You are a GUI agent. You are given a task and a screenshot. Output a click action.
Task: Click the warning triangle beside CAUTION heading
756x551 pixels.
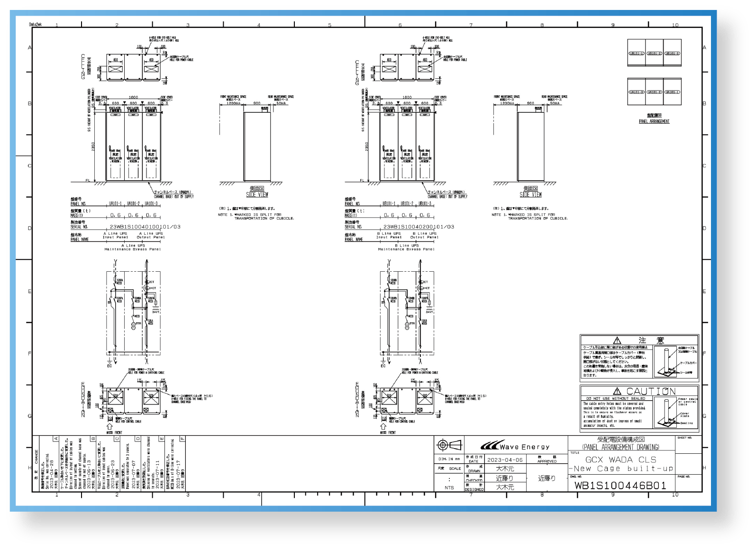(x=617, y=391)
